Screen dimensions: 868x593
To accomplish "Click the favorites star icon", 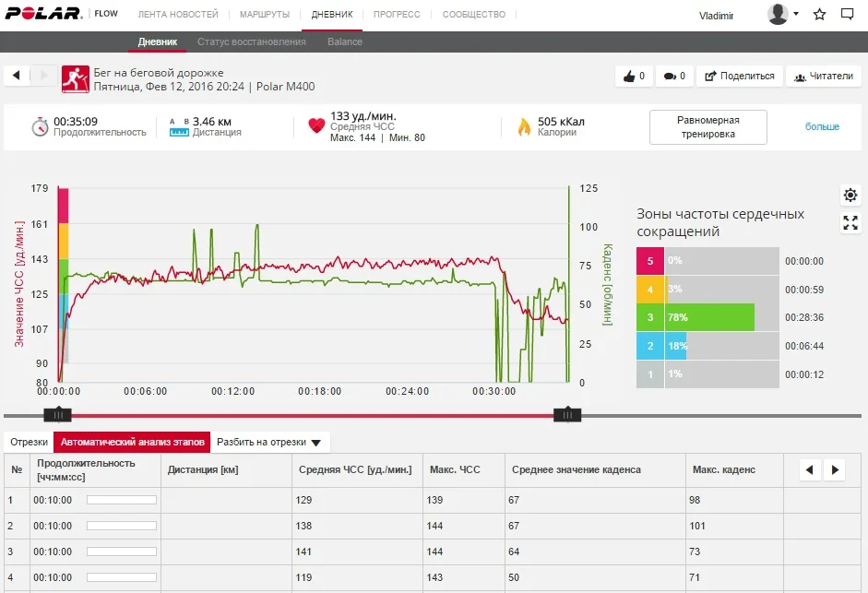I will click(x=819, y=15).
